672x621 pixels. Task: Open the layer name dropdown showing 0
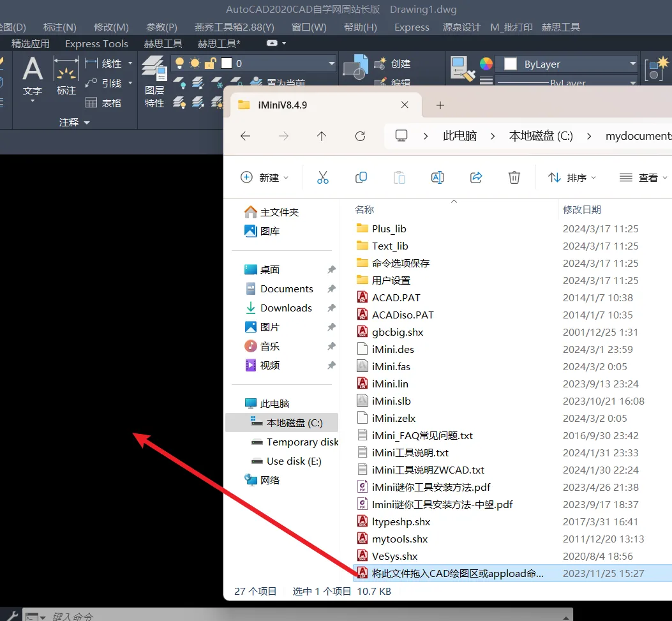coord(331,63)
